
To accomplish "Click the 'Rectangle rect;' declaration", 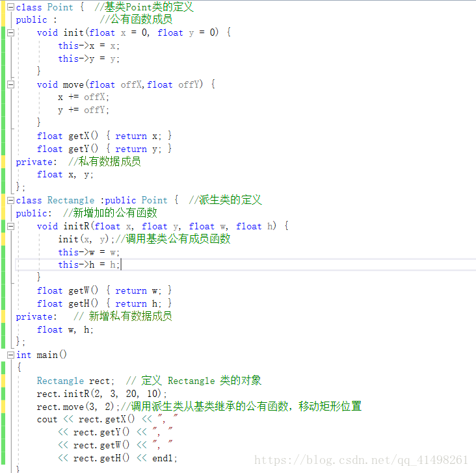I will click(75, 381).
